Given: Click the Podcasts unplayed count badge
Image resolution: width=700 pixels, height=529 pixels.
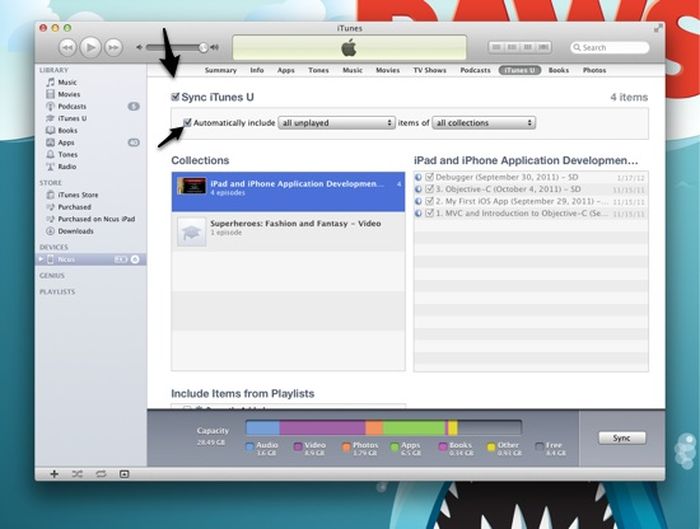Looking at the screenshot, I should coord(133,106).
